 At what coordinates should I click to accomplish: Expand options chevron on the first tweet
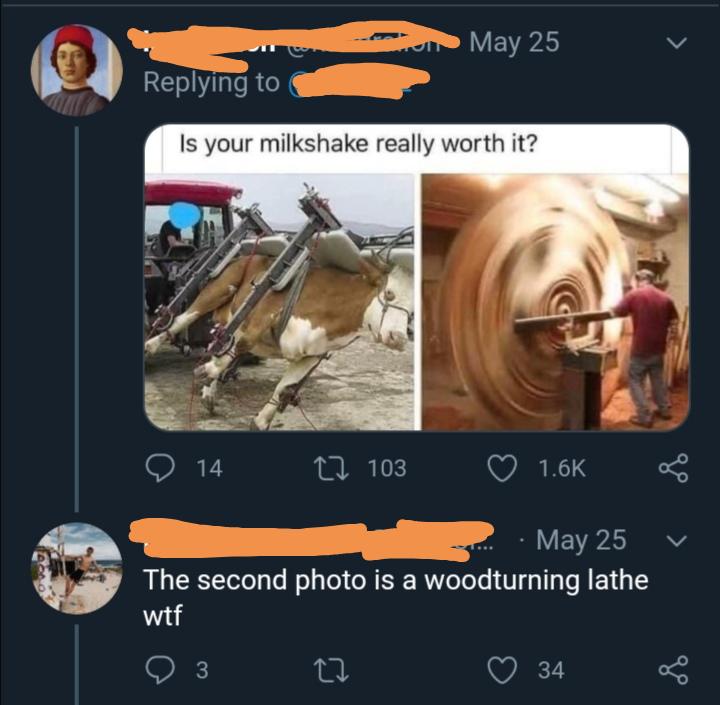click(677, 43)
